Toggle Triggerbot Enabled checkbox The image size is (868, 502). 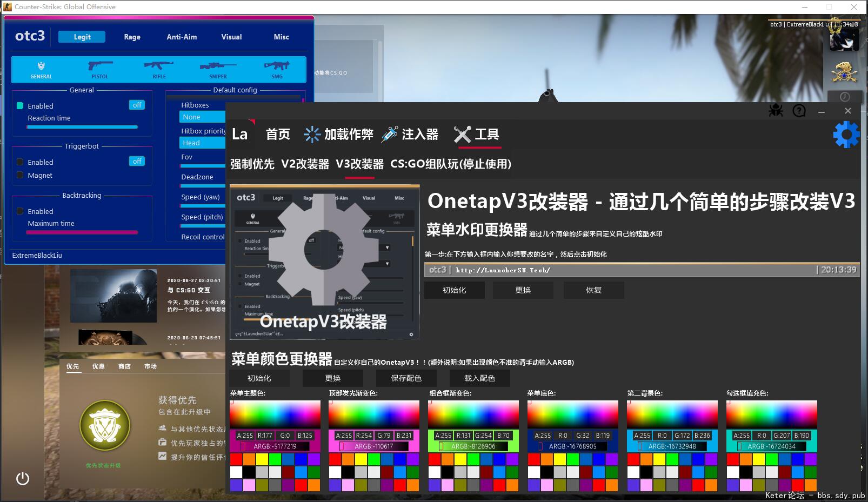click(20, 162)
